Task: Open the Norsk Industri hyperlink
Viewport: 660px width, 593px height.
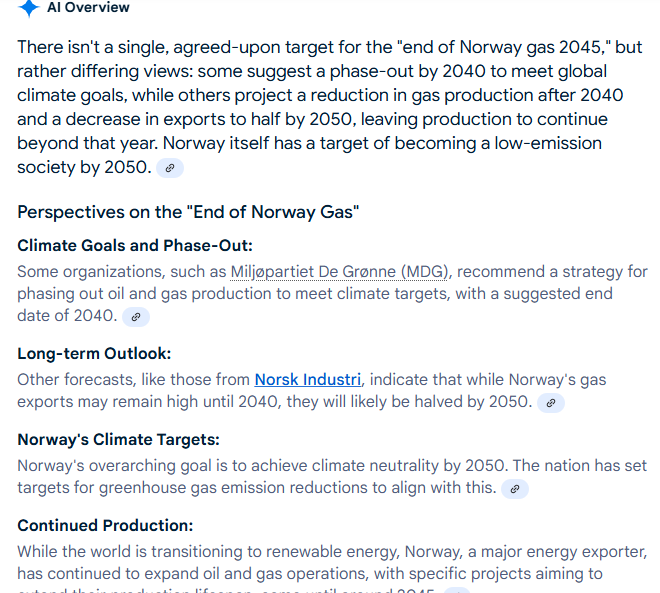Action: pos(308,380)
